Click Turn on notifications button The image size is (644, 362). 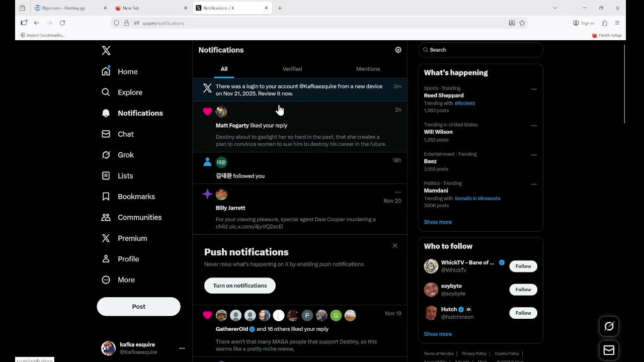point(240,286)
